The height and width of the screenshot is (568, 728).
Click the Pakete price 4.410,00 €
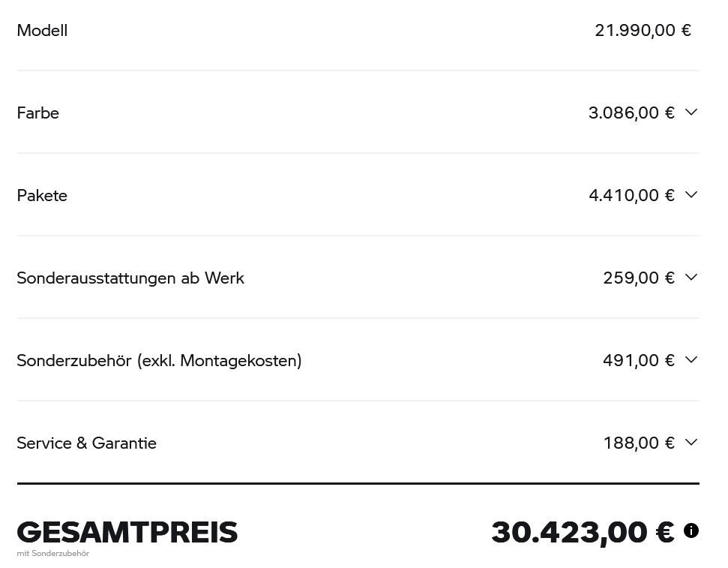pyautogui.click(x=631, y=196)
